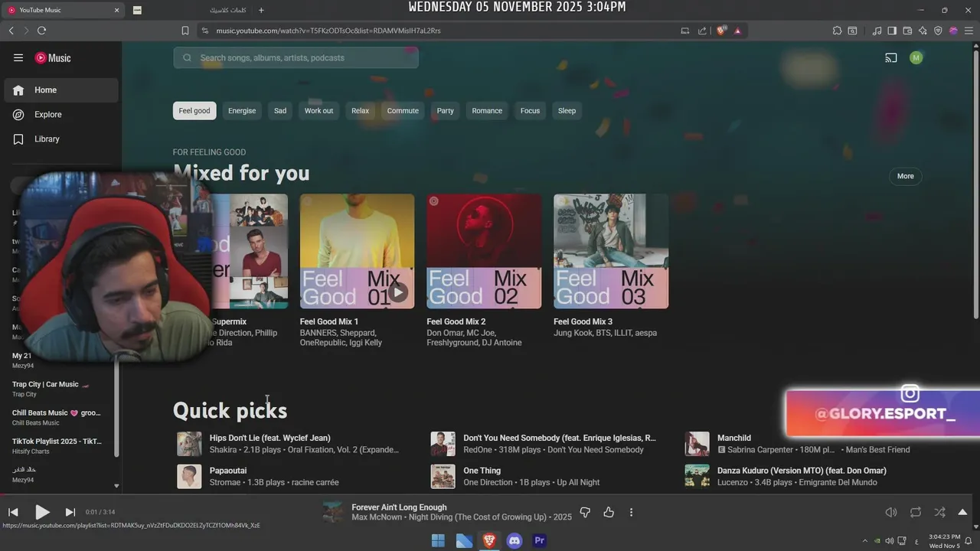Like Forever Ain't Long Enough
980x551 pixels.
[609, 512]
